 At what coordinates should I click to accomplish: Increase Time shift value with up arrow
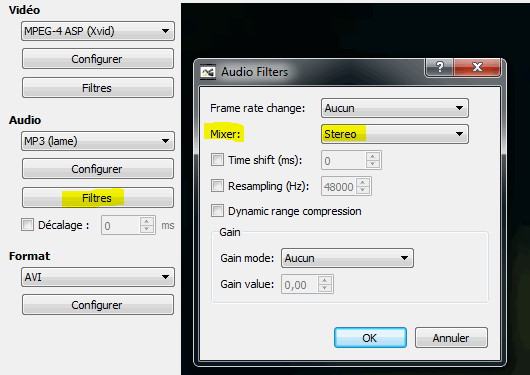372,156
